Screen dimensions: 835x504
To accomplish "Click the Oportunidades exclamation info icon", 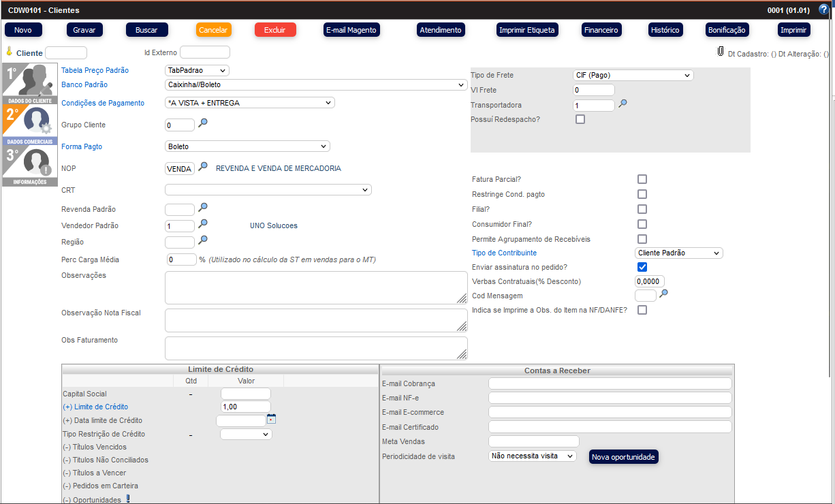I will [x=127, y=499].
